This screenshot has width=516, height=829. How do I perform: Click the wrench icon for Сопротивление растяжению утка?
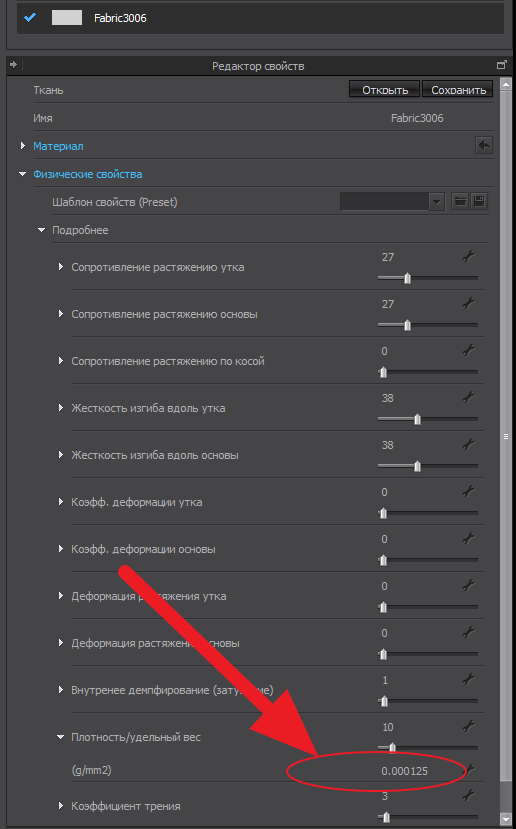pyautogui.click(x=468, y=256)
